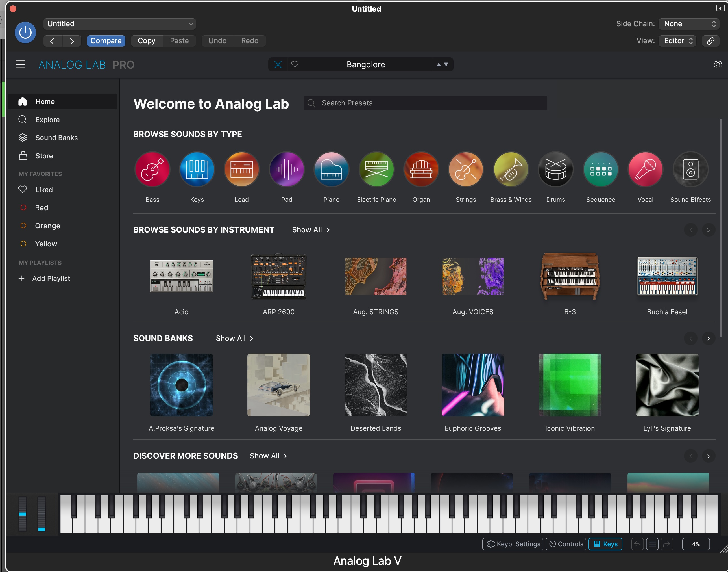Go to previous setting with left chevron

pyautogui.click(x=53, y=41)
